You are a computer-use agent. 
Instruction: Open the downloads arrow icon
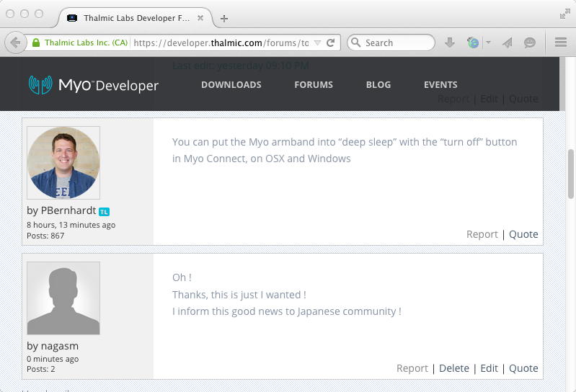(450, 43)
